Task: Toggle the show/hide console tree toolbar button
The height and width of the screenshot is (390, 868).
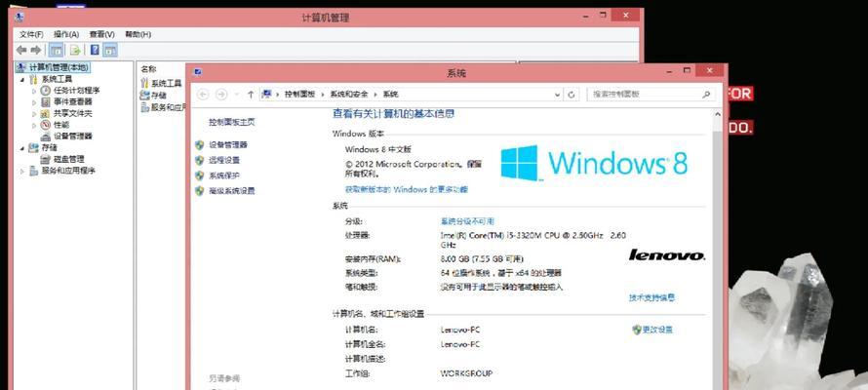Action: click(56, 51)
